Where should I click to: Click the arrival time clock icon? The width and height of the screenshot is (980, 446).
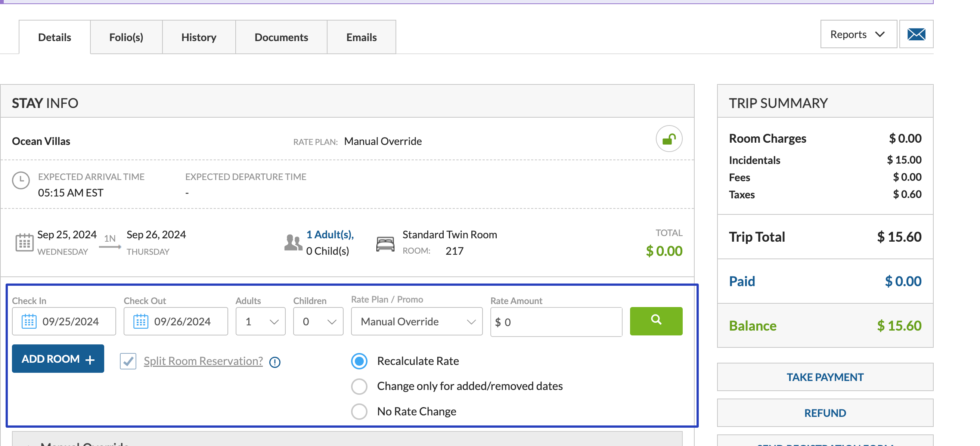21,180
